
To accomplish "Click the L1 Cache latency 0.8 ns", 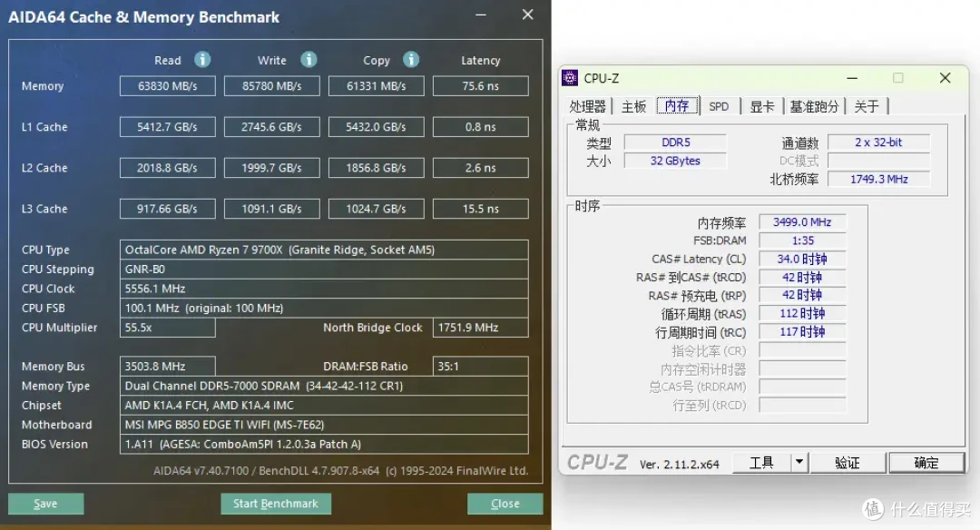I will [481, 127].
